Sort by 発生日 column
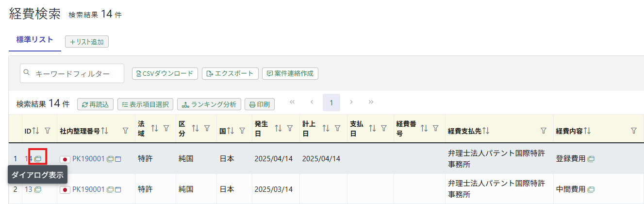 tap(279, 128)
